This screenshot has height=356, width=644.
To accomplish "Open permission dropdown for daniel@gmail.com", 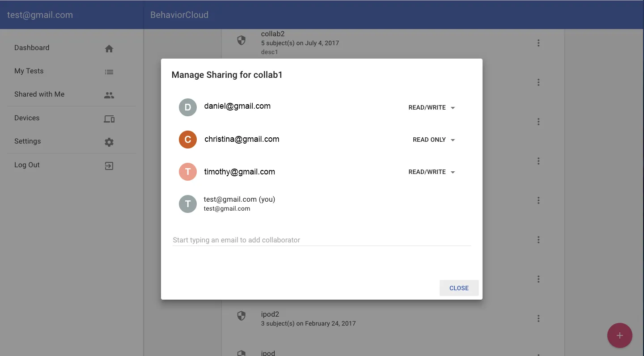I will click(x=432, y=107).
